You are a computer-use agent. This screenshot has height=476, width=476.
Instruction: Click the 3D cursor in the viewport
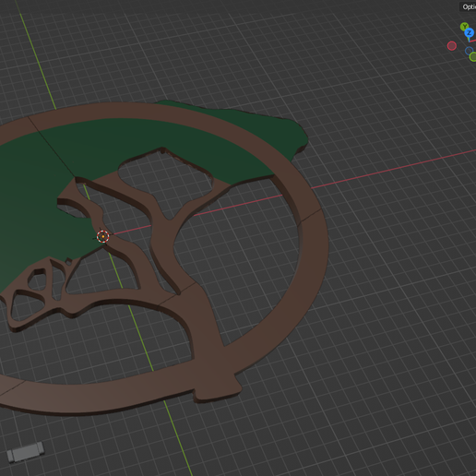click(103, 236)
